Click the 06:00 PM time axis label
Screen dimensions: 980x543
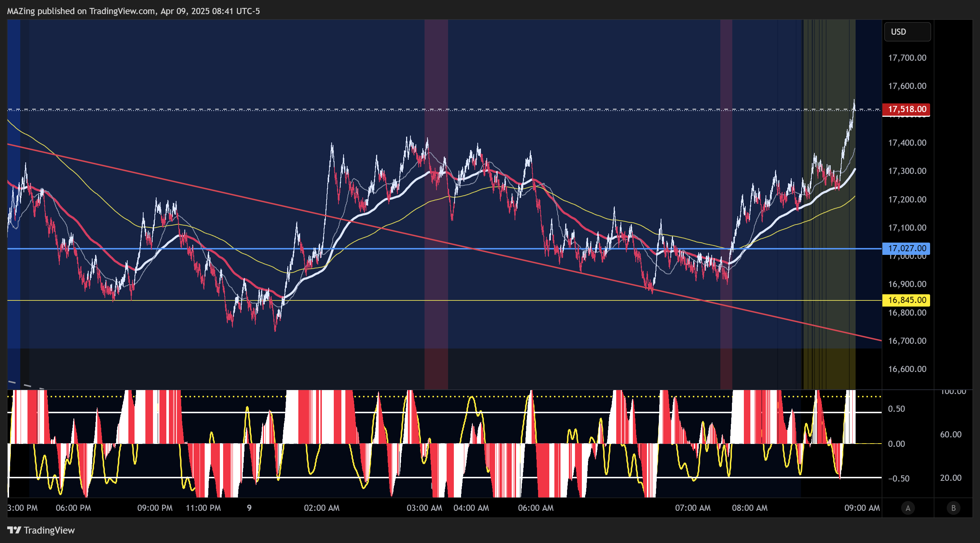click(x=73, y=508)
